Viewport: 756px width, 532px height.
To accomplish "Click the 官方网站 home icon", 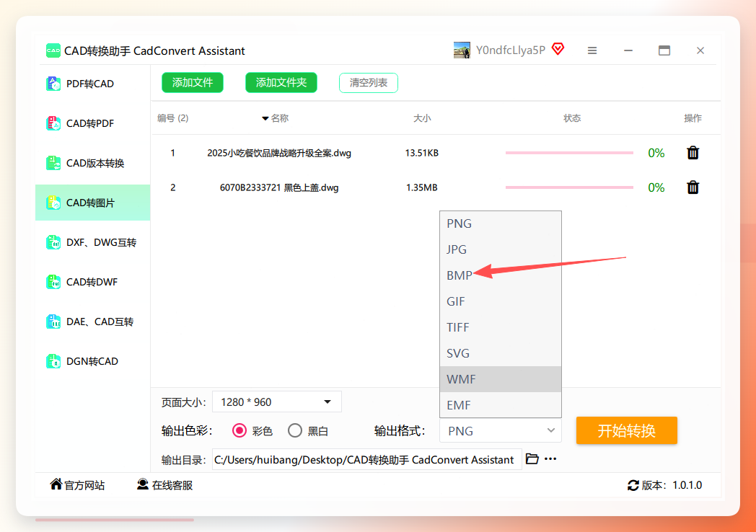I will (56, 484).
